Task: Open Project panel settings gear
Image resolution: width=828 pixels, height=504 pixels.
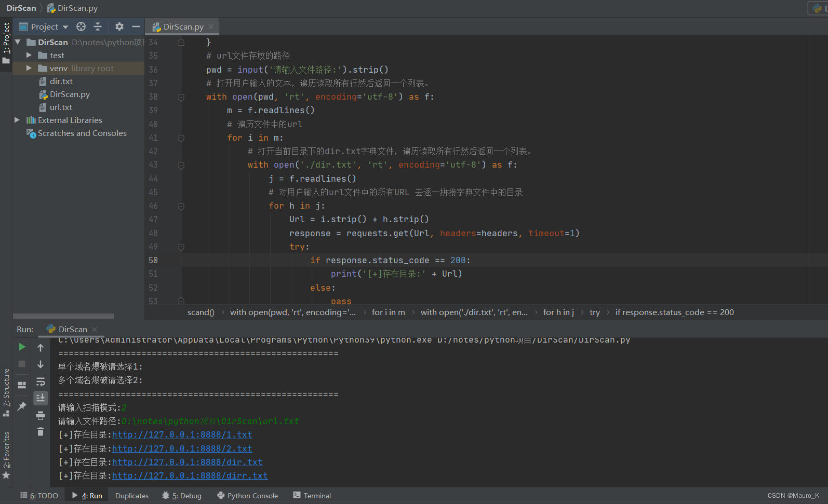Action: (x=119, y=26)
